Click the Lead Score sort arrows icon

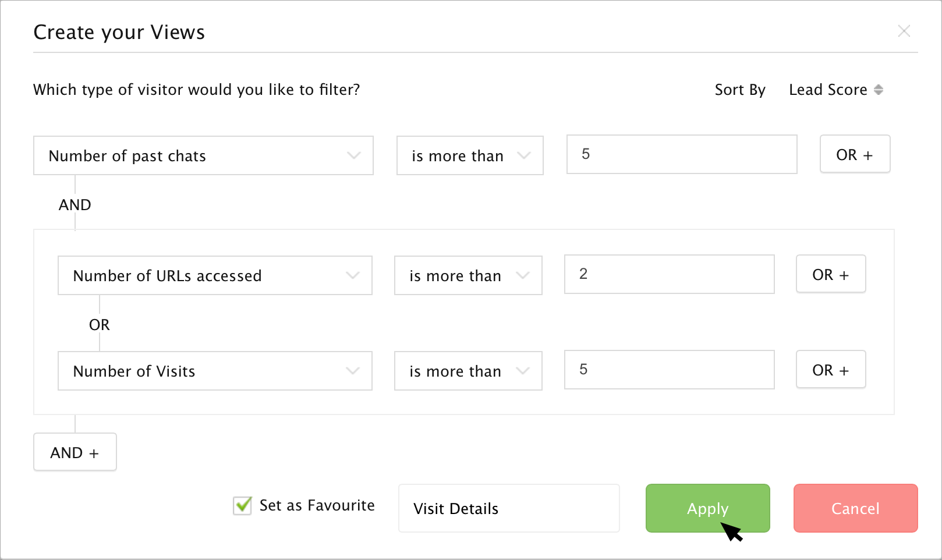(x=879, y=90)
